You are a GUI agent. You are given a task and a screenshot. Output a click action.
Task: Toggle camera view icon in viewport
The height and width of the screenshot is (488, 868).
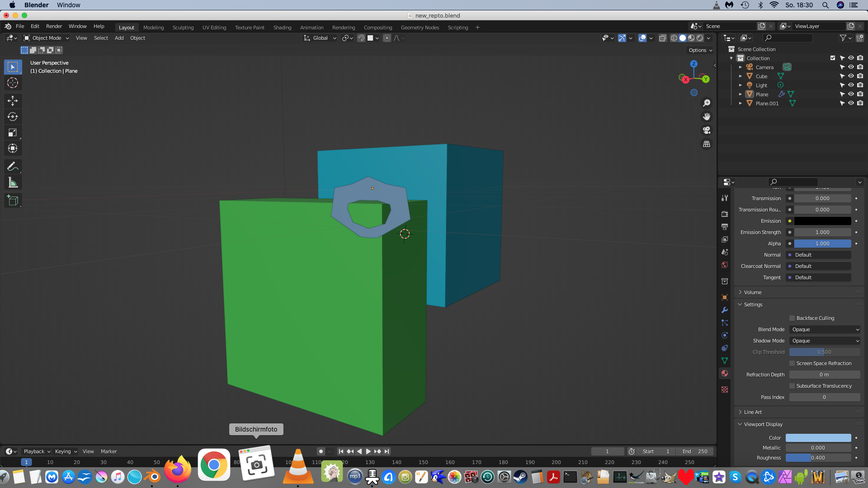point(707,130)
